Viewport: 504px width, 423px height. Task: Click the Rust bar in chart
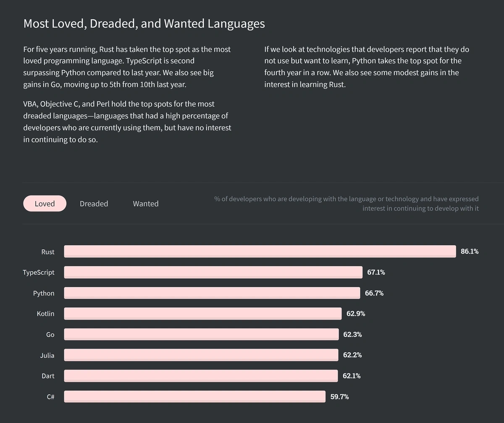[260, 251]
